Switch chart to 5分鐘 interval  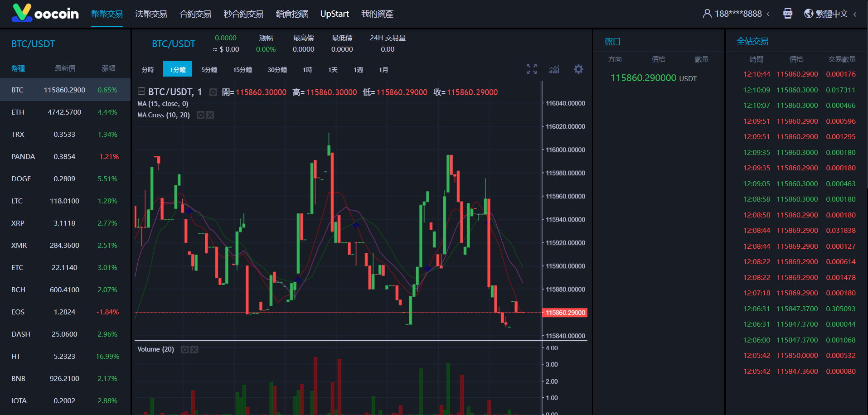pos(209,70)
